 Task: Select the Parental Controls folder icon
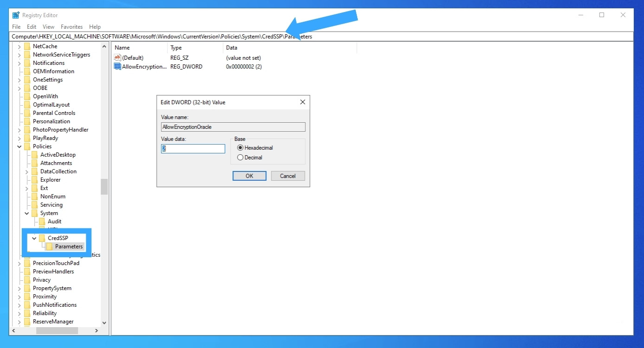coord(27,113)
